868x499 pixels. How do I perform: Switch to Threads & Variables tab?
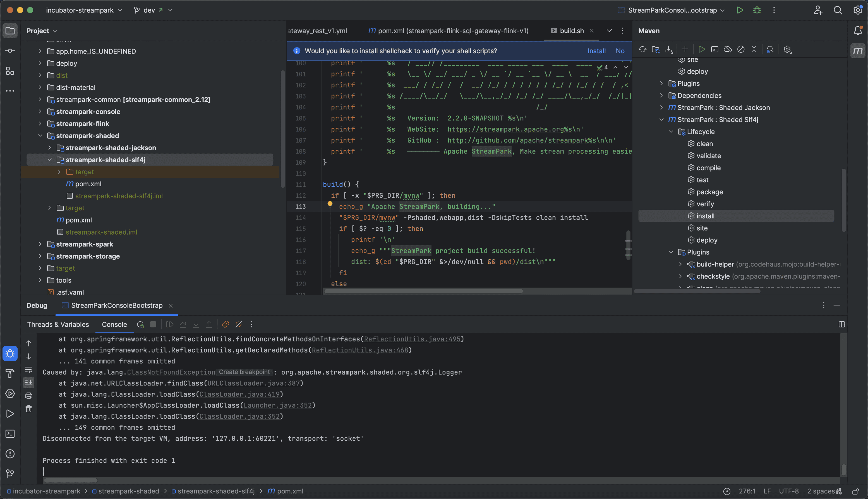click(58, 324)
